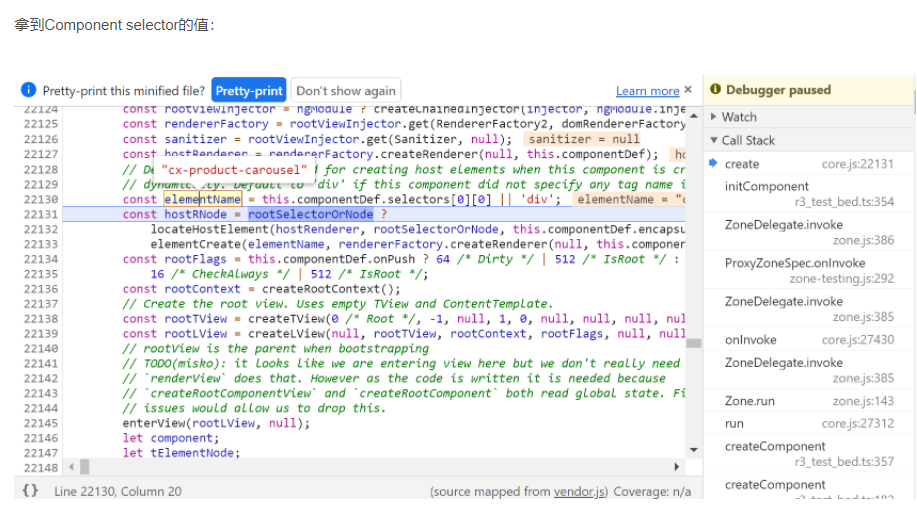Click the pretty-print curly braces icon
The height and width of the screenshot is (523, 917).
click(30, 491)
